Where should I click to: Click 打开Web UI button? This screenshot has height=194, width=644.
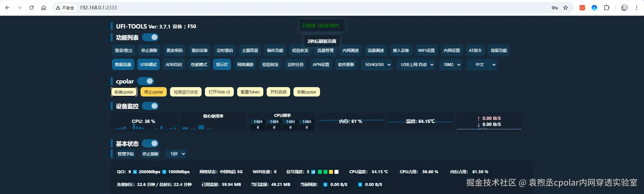pos(219,92)
